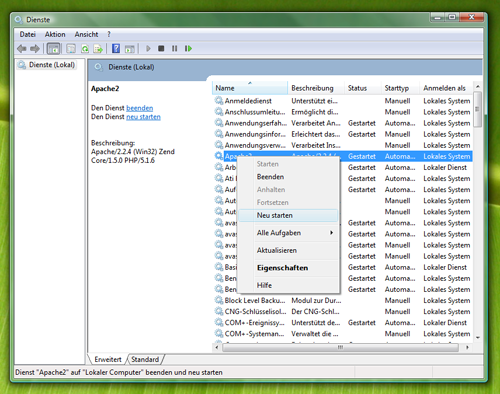Click Modul zur Dur... description cell
The width and height of the screenshot is (500, 394).
[316, 300]
